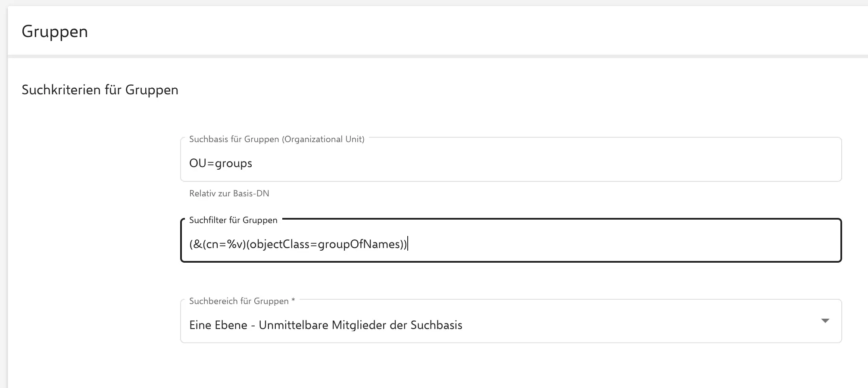This screenshot has width=868, height=388.
Task: Place cursor in the group filter field
Action: (474, 244)
